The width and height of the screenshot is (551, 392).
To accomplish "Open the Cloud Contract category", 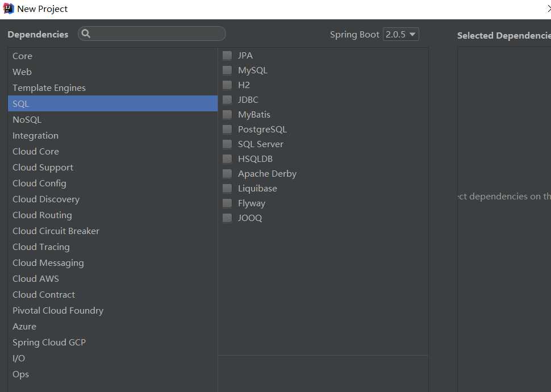I will [x=113, y=295].
